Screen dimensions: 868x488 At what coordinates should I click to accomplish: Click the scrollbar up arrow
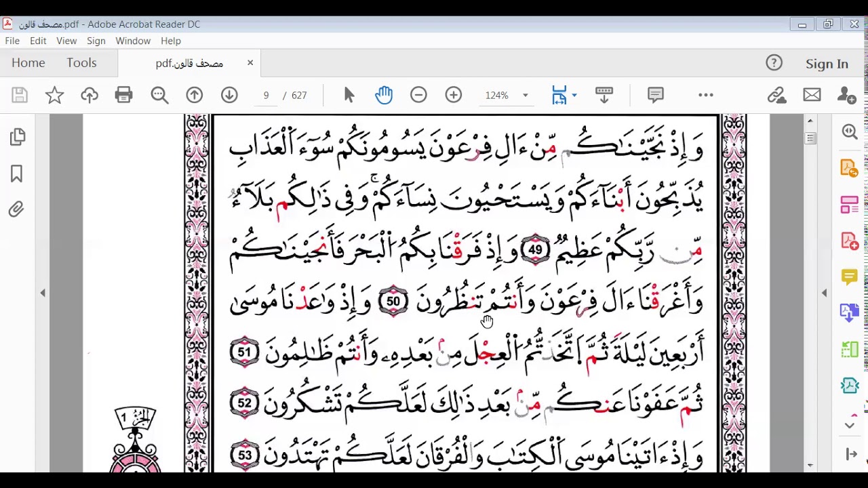(x=810, y=121)
